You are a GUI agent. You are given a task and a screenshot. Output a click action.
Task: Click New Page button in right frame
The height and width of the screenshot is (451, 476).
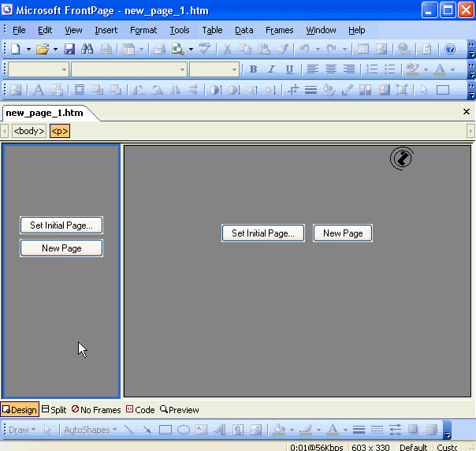click(343, 233)
